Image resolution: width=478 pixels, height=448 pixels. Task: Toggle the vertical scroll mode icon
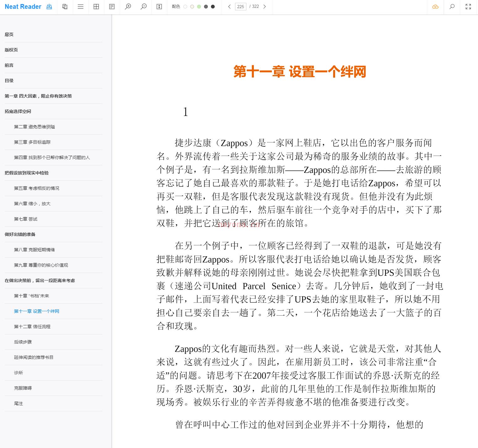159,7
